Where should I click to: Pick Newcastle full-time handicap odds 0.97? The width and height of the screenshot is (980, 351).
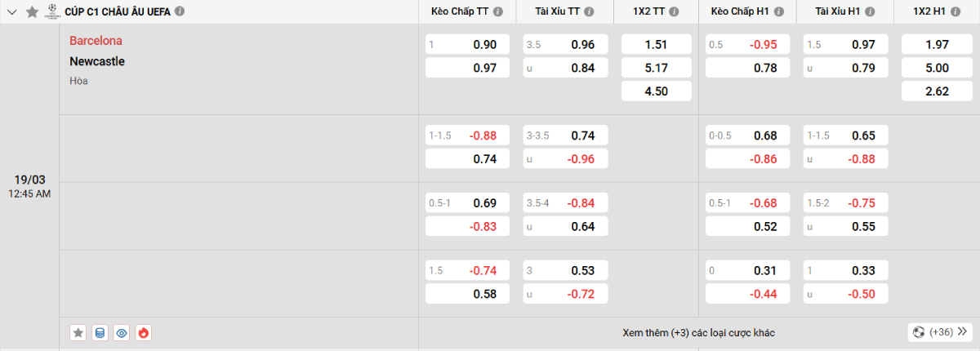click(468, 68)
